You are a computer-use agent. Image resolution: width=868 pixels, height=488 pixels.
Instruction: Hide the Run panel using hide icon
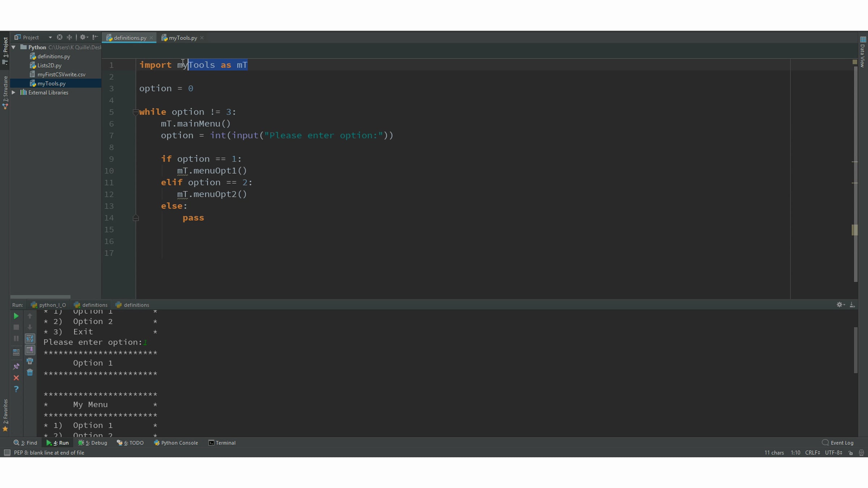pyautogui.click(x=852, y=305)
